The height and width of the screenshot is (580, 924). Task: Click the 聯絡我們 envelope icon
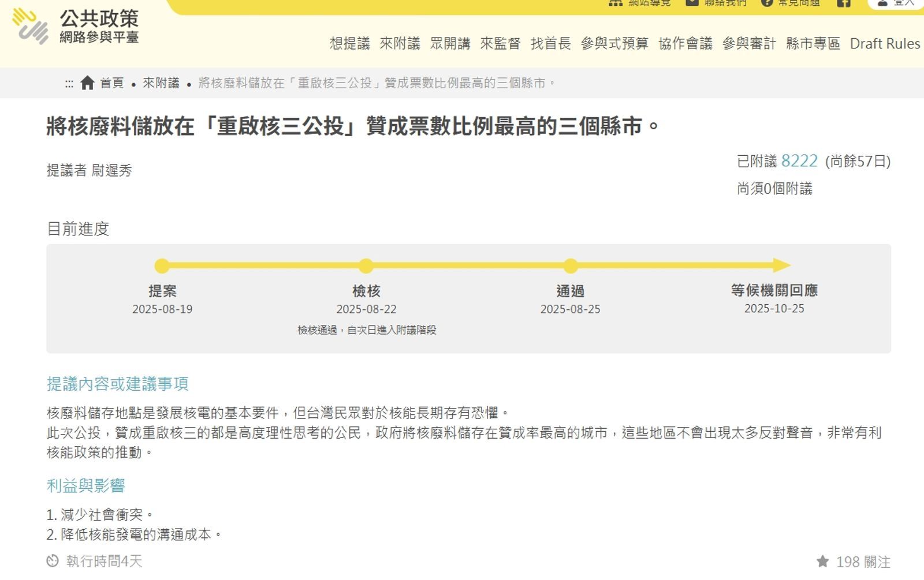point(691,3)
